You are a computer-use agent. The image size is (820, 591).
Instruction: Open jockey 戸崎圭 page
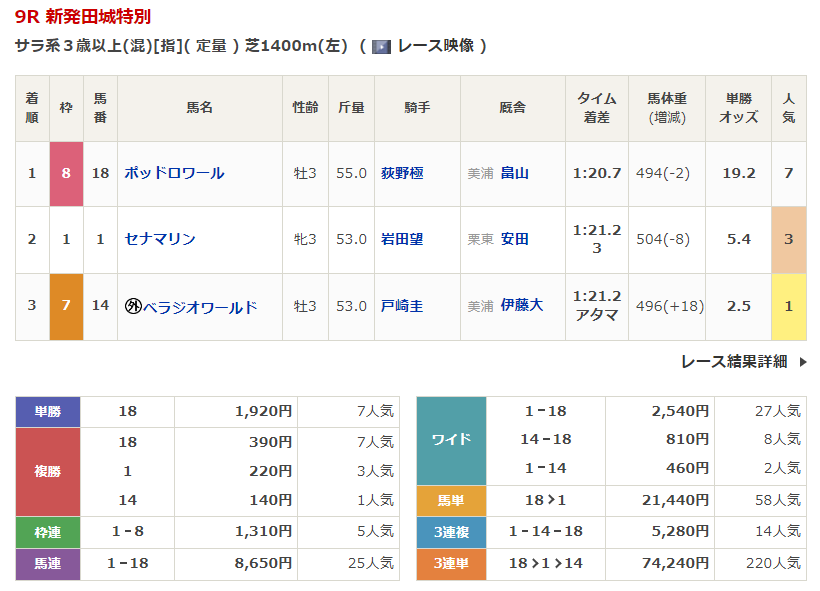(x=402, y=306)
